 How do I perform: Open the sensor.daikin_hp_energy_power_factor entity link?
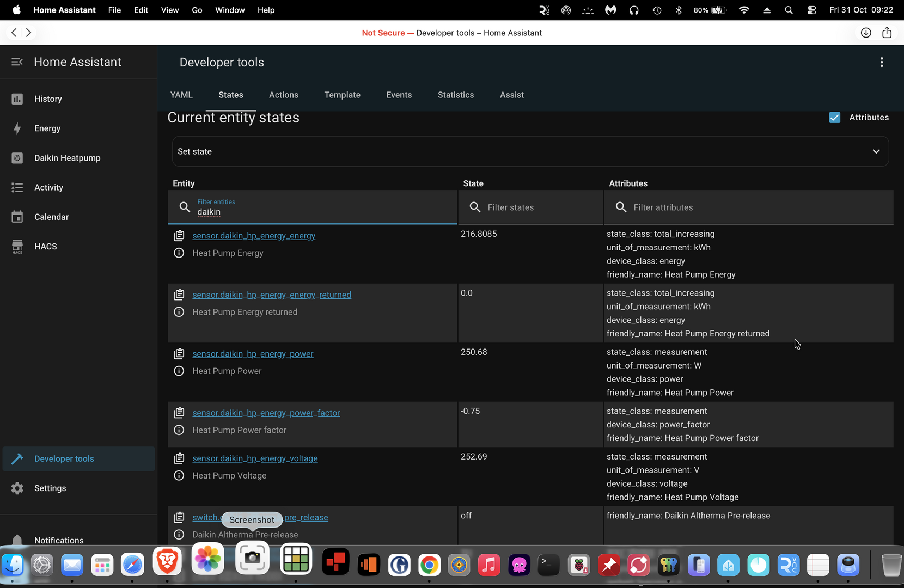click(266, 413)
